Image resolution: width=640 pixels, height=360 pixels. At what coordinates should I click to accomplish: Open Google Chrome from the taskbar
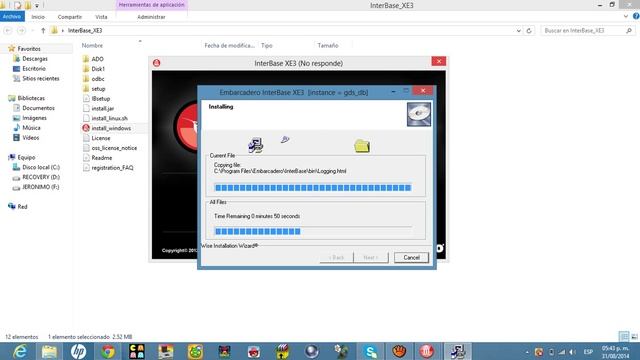tap(108, 351)
